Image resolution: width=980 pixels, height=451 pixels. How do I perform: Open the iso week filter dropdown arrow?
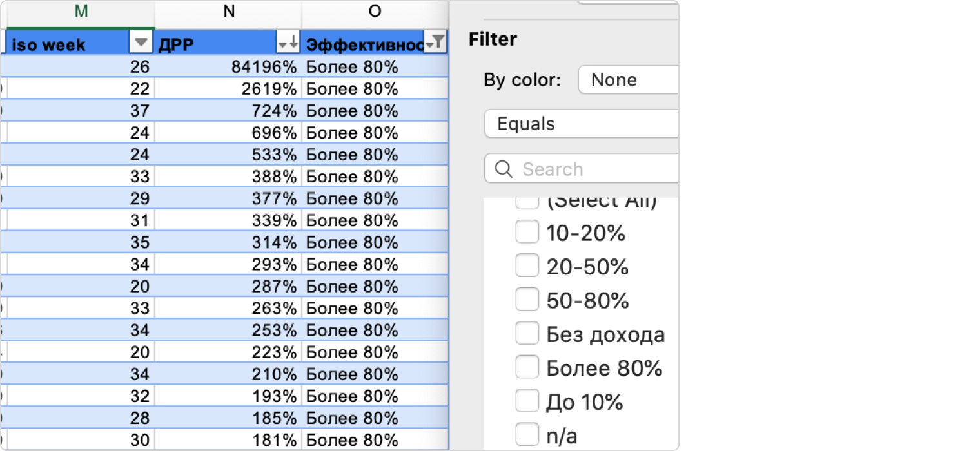pos(141,44)
